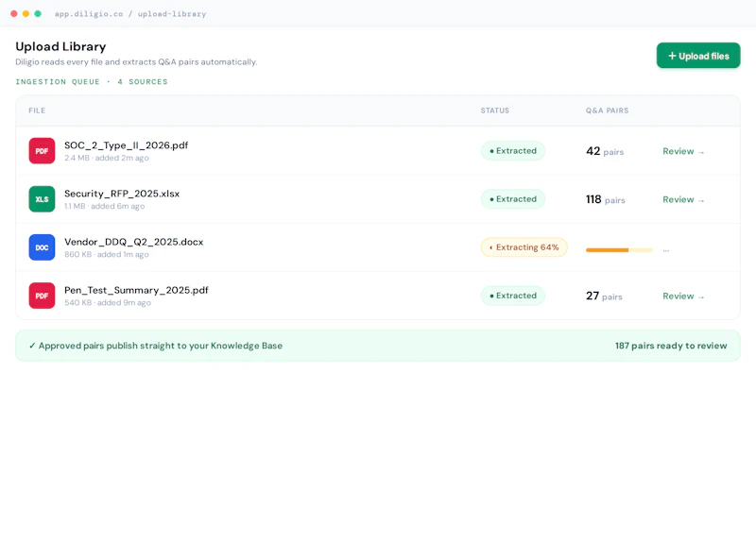This screenshot has height=560, width=756.
Task: Click Approved pairs publish Knowledge Base notice
Action: (156, 346)
